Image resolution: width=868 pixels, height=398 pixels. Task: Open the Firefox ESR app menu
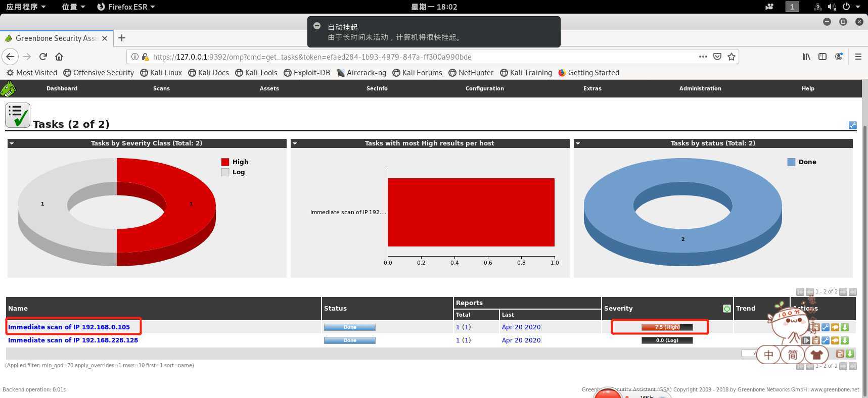pyautogui.click(x=126, y=7)
